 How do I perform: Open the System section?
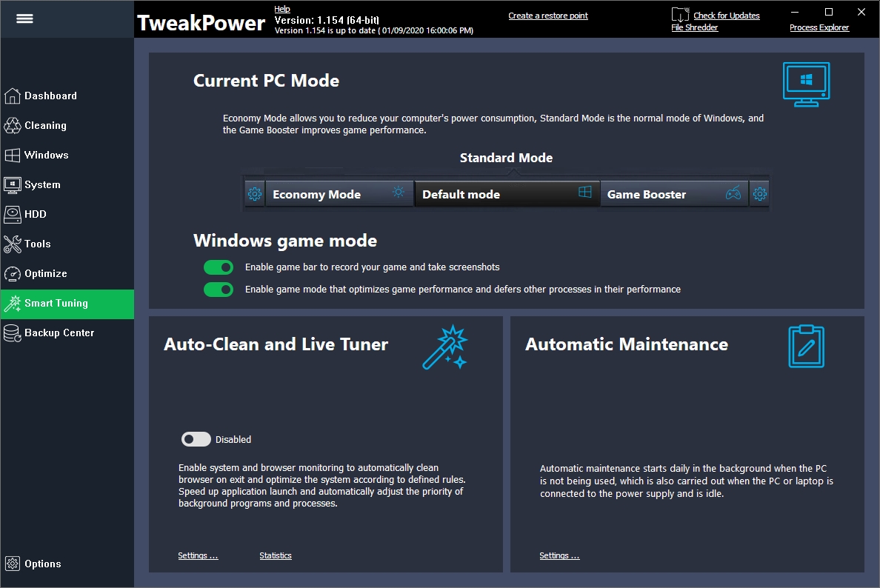point(67,184)
